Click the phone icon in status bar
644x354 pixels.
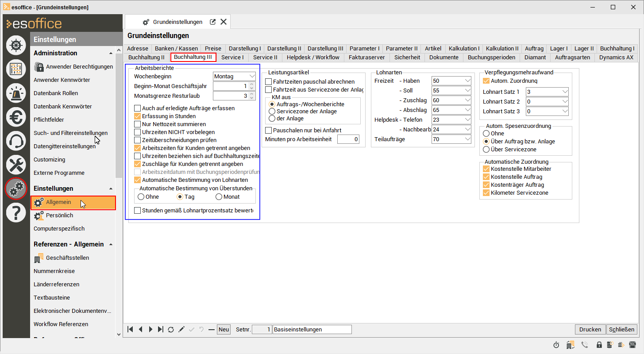point(585,345)
